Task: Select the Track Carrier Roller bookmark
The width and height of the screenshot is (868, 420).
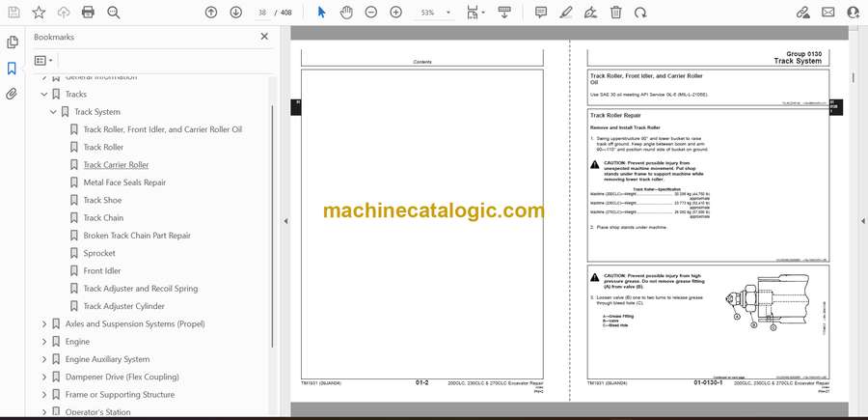Action: (x=117, y=165)
